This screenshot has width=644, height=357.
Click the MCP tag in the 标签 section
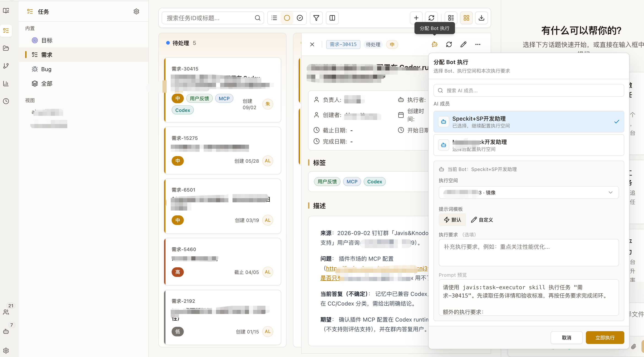[x=352, y=181]
